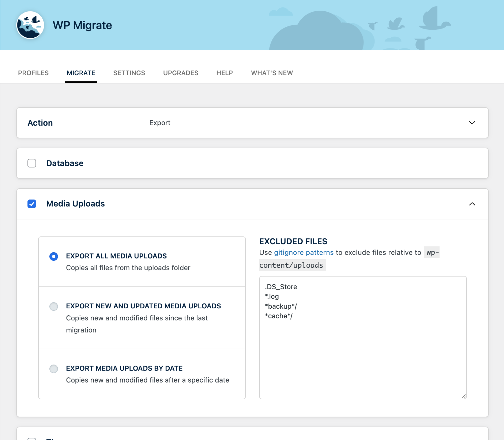Viewport: 504px width, 440px height.
Task: Click the WP Migrate bird logo
Action: point(30,25)
